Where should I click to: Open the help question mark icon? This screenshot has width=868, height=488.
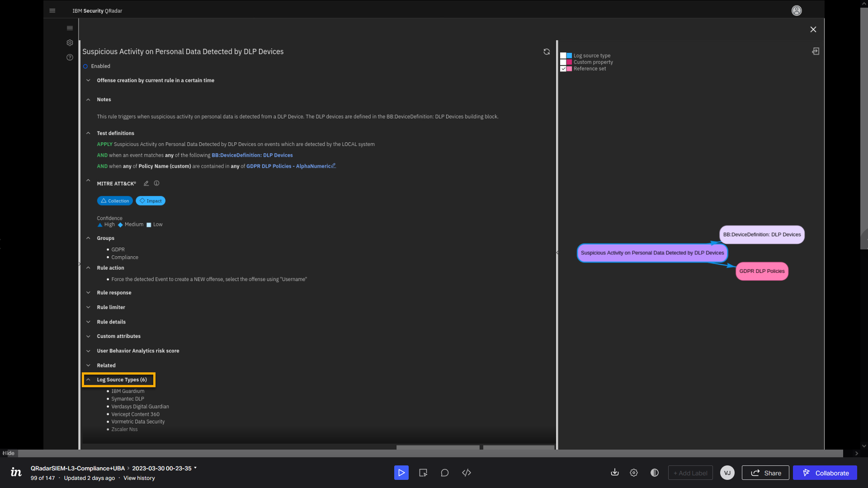[x=70, y=57]
